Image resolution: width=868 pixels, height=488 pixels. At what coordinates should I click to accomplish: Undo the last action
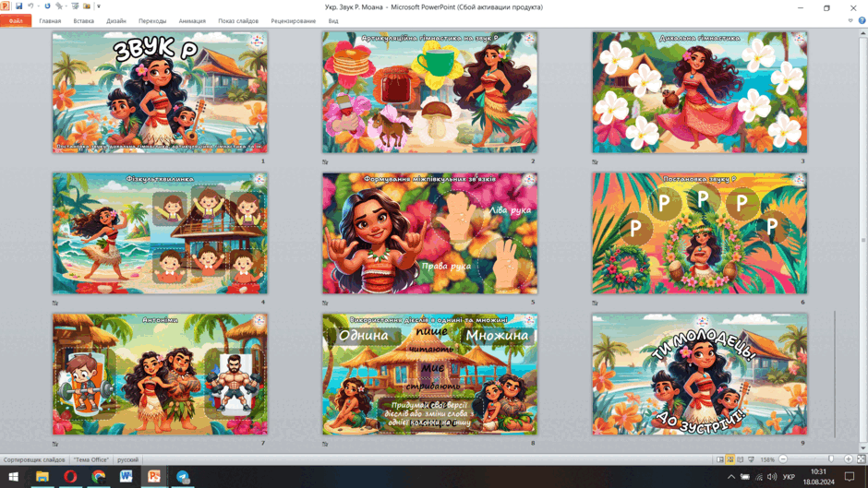(x=30, y=6)
